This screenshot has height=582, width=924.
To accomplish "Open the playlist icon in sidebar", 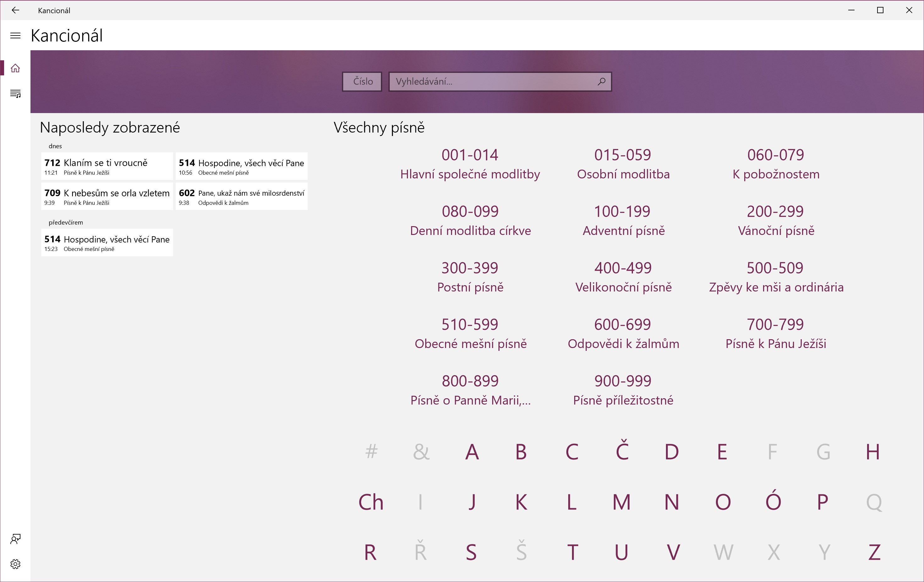I will pyautogui.click(x=15, y=94).
